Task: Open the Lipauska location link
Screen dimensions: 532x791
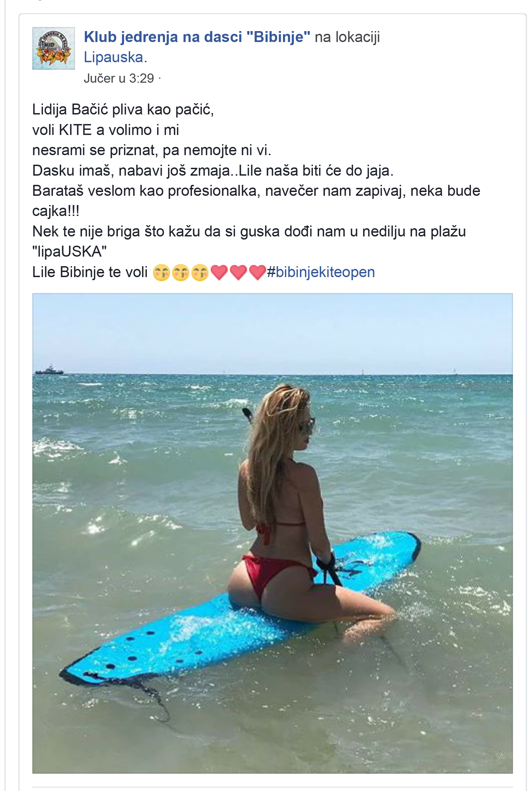Action: pyautogui.click(x=113, y=57)
